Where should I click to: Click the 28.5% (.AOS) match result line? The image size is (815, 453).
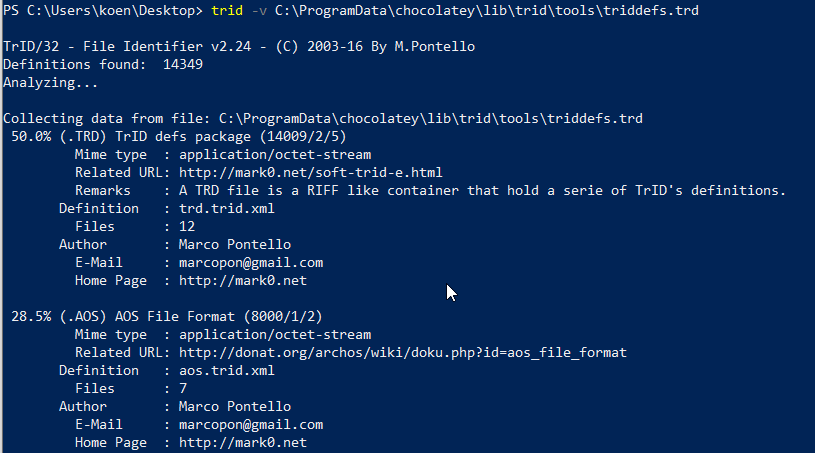pos(166,316)
